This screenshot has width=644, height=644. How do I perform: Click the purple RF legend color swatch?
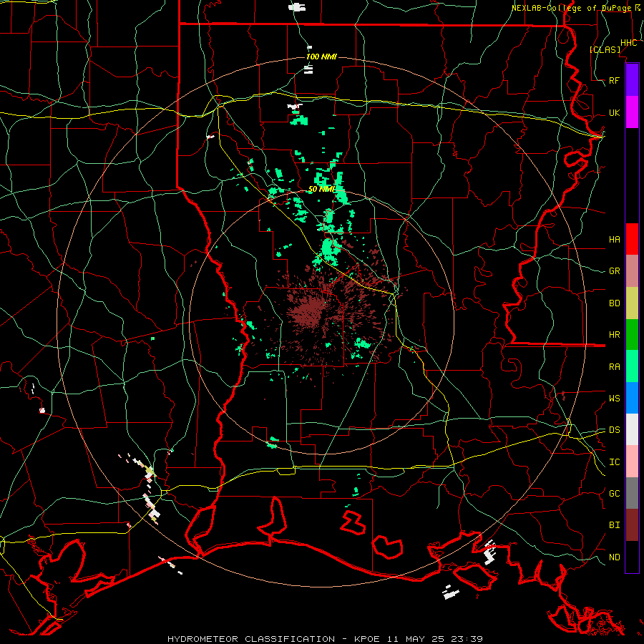[x=632, y=80]
